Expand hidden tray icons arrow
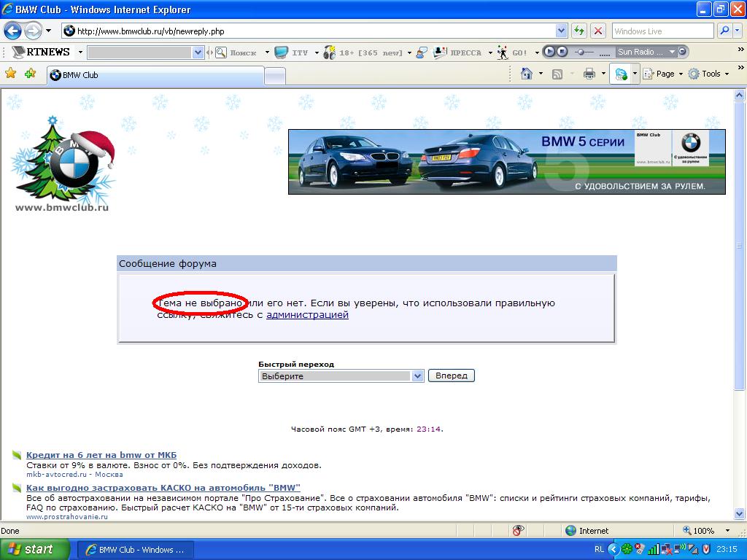747x560 pixels. [614, 549]
